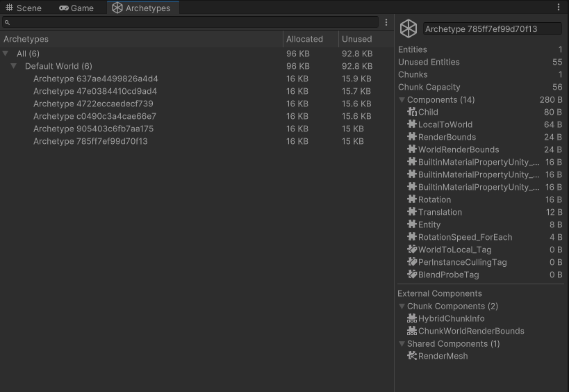Image resolution: width=569 pixels, height=392 pixels.
Task: Click the HybridChunkInfo chunk component icon
Action: point(412,318)
